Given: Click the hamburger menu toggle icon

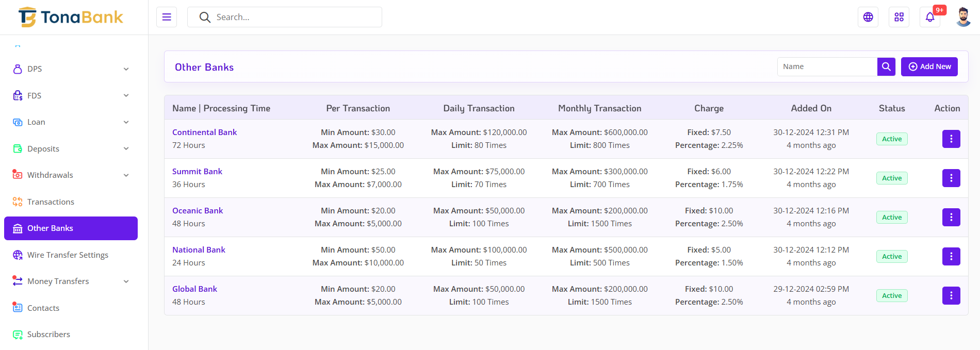Looking at the screenshot, I should pos(167,17).
